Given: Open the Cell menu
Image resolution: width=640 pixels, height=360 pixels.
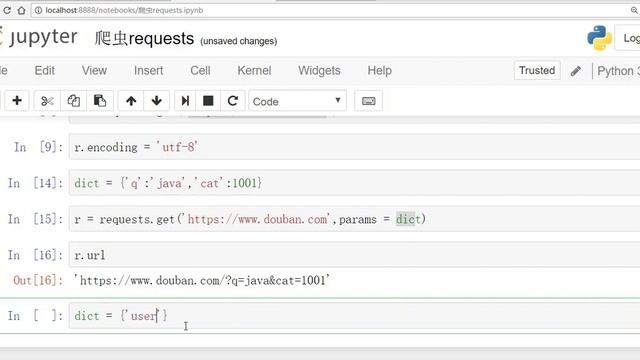Looking at the screenshot, I should (x=200, y=71).
